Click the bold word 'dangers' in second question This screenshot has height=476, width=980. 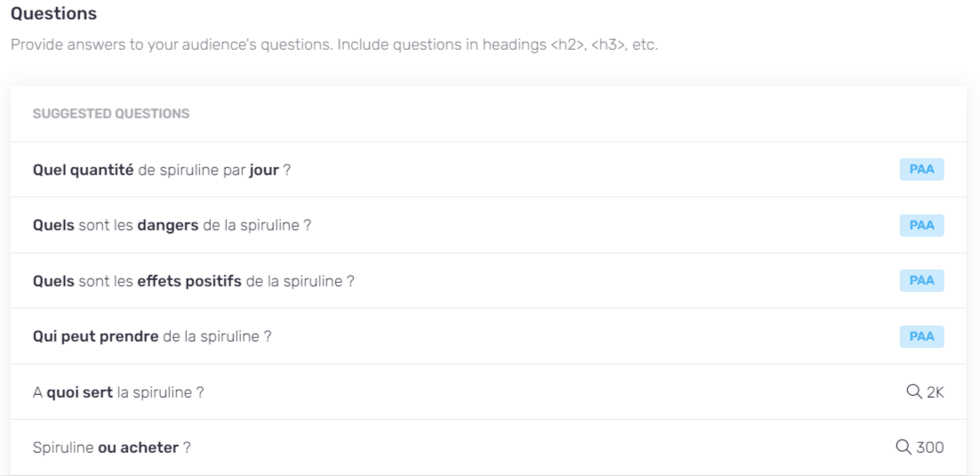click(x=168, y=225)
